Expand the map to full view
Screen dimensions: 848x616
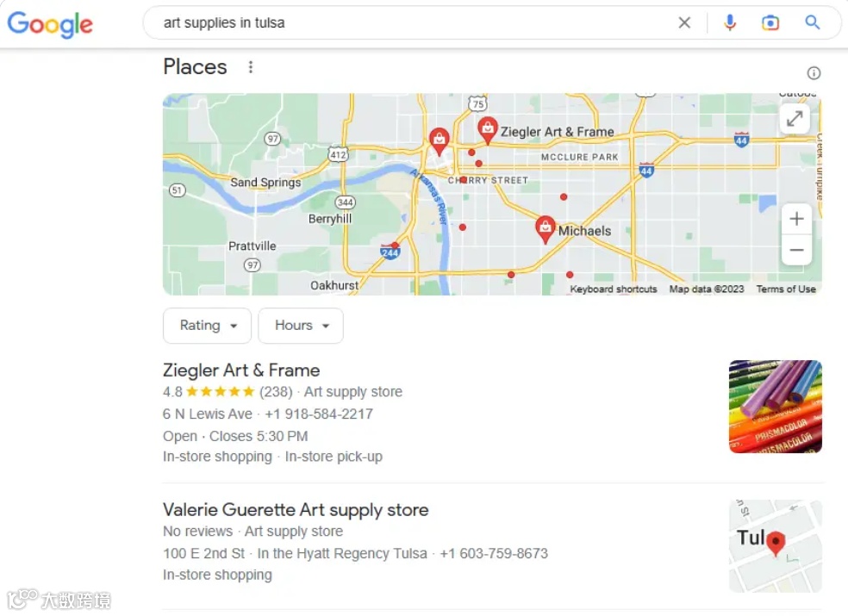pyautogui.click(x=795, y=118)
